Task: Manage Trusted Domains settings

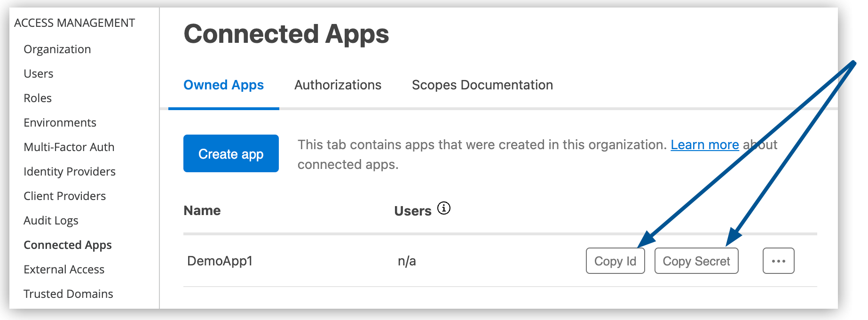Action: pyautogui.click(x=68, y=294)
